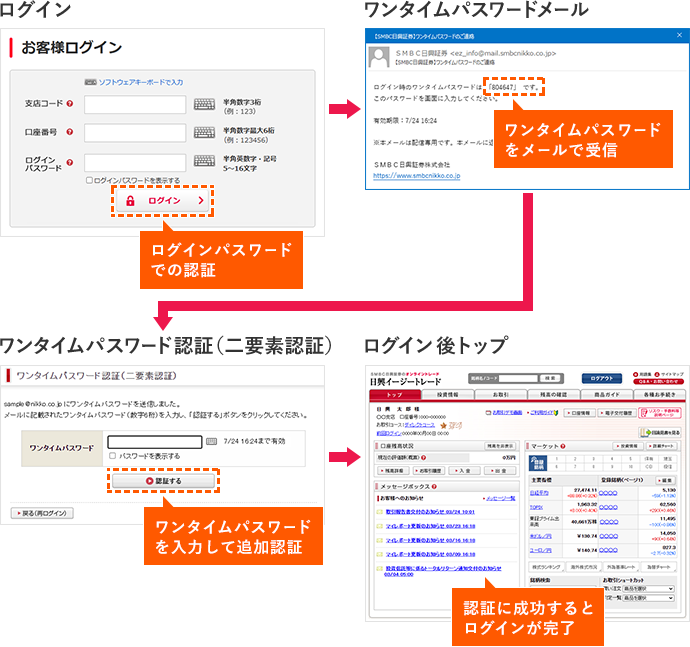Image resolution: width=690 pixels, height=647 pixels.
Task: Expand the 買い注文 shortcut dropdown
Action: tap(648, 589)
